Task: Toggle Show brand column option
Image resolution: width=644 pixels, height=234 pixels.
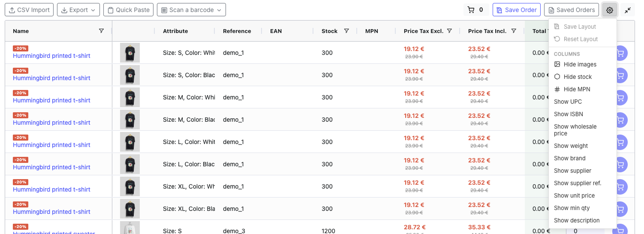Action: click(583, 158)
